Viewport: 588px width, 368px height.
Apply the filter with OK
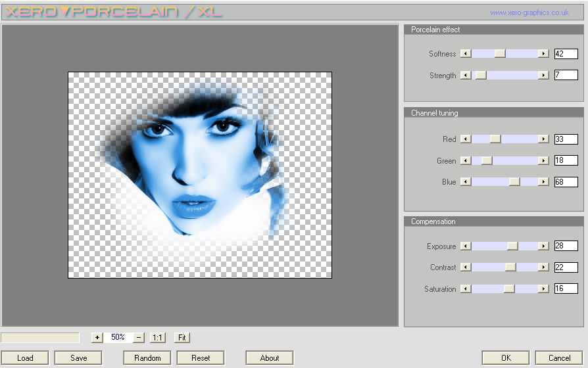(506, 358)
